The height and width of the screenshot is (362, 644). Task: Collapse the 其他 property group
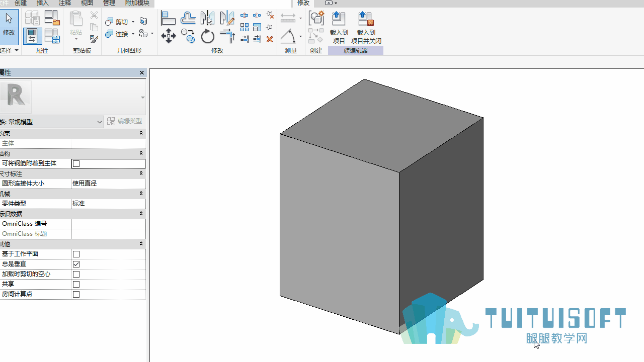click(141, 244)
